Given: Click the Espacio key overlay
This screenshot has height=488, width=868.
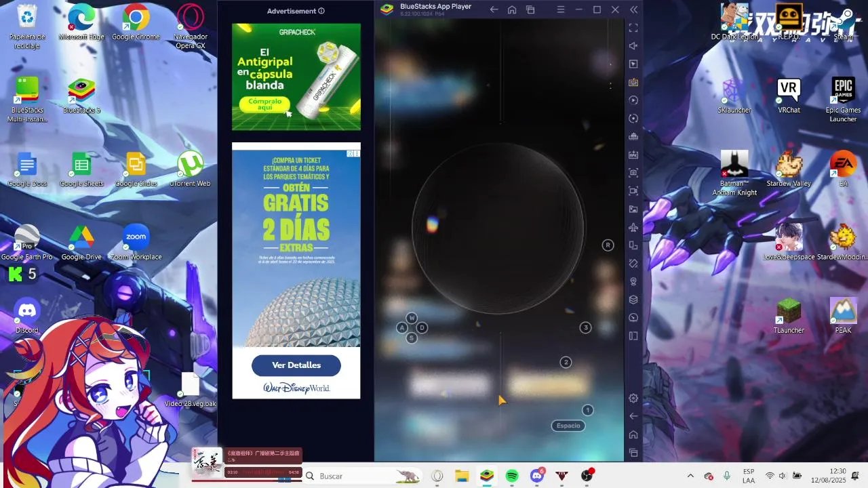Looking at the screenshot, I should click(568, 426).
